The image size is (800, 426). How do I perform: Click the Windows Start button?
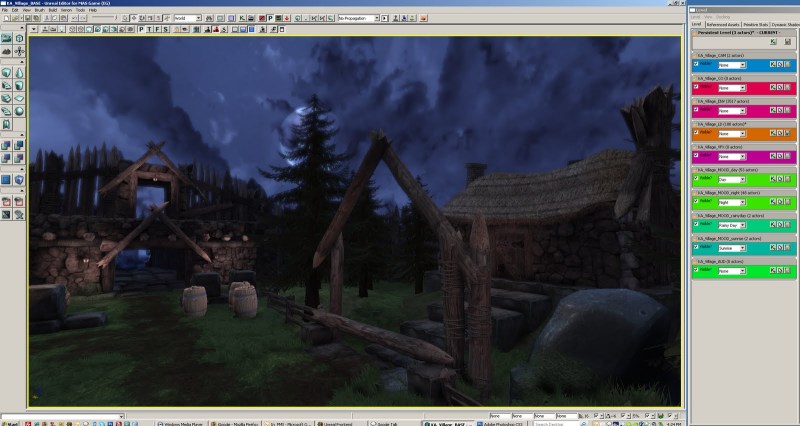point(10,423)
